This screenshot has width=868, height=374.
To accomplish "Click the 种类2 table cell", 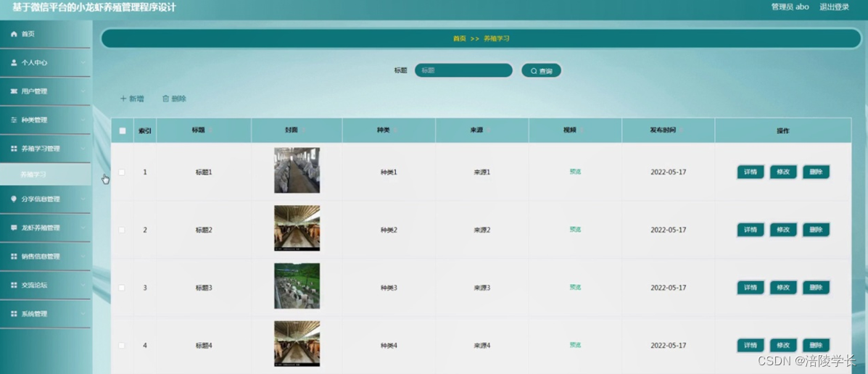I will [389, 230].
